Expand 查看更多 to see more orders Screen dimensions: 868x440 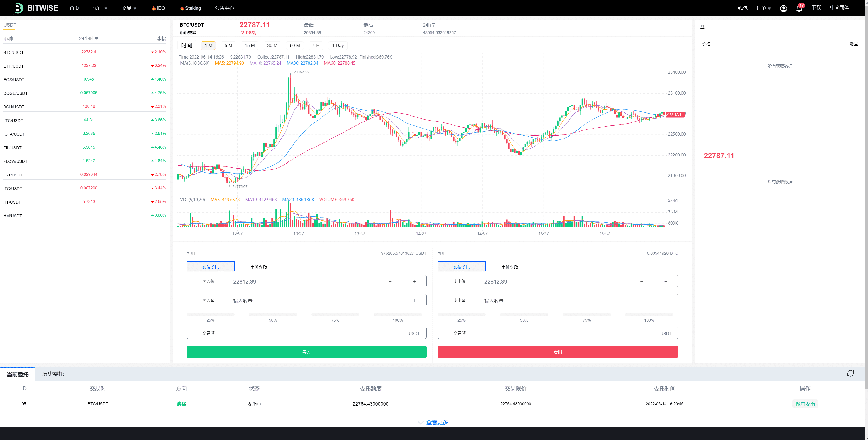tap(433, 422)
